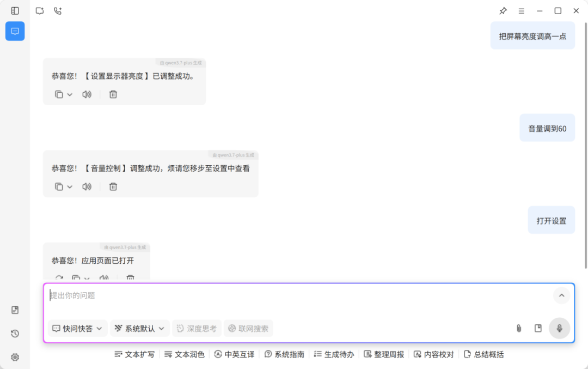Viewport: 588px width, 369px height.
Task: Copy the volume control reply
Action: pos(59,186)
